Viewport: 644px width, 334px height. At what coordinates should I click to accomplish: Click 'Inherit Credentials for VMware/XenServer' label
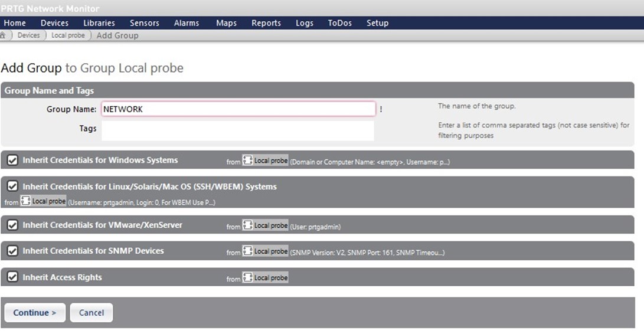tap(102, 225)
